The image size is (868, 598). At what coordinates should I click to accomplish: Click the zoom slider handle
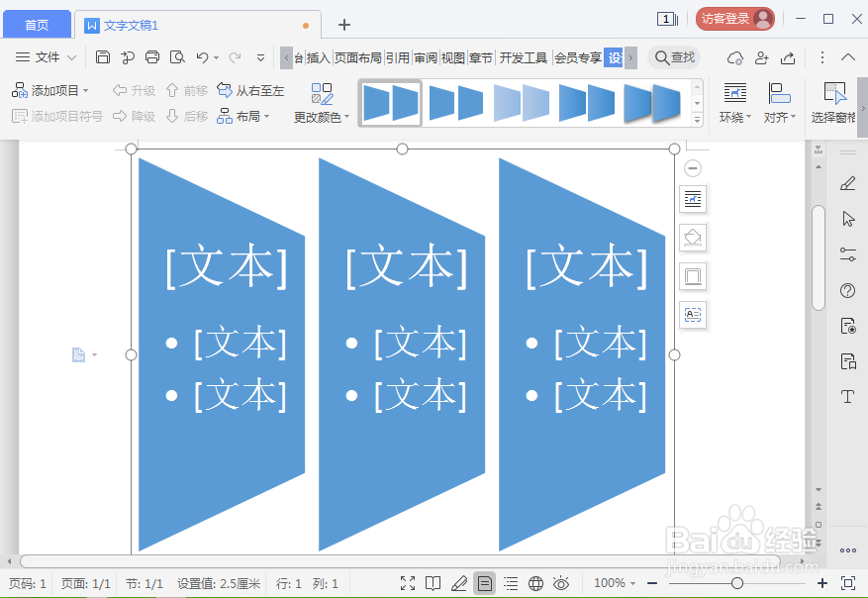pyautogui.click(x=736, y=583)
